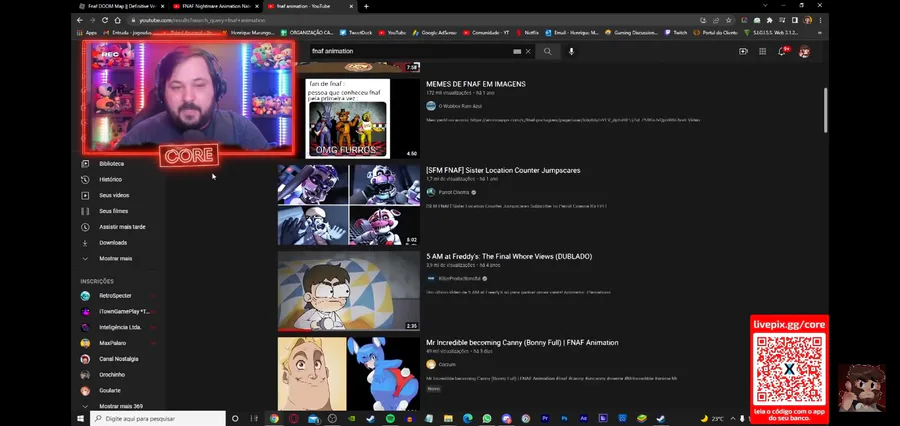Image resolution: width=900 pixels, height=426 pixels.
Task: Open Downloads in the sidebar
Action: (x=112, y=242)
